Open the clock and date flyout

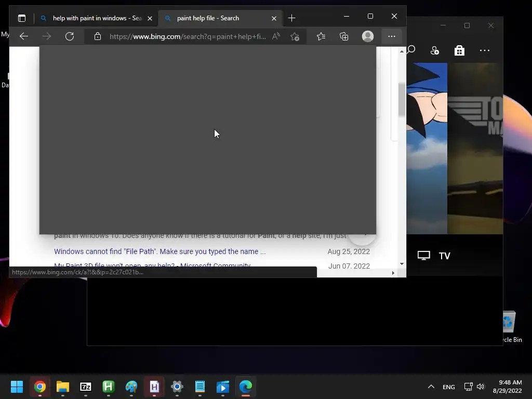[507, 387]
